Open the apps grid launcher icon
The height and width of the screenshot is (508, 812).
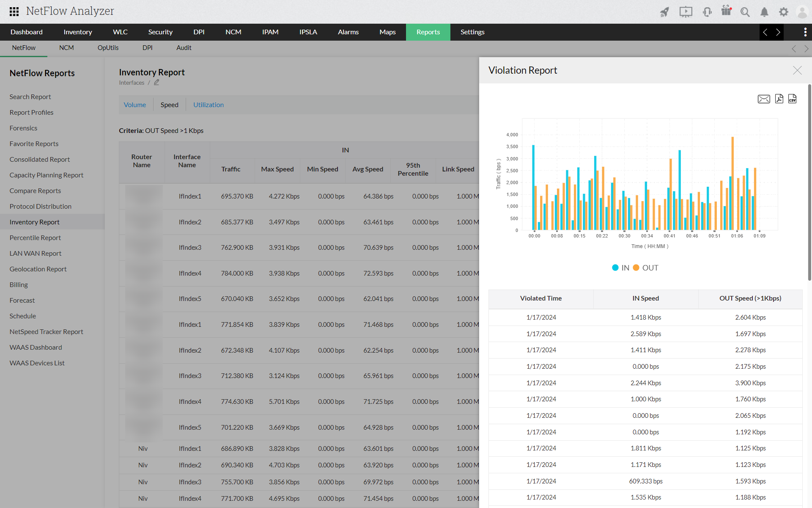tap(14, 11)
